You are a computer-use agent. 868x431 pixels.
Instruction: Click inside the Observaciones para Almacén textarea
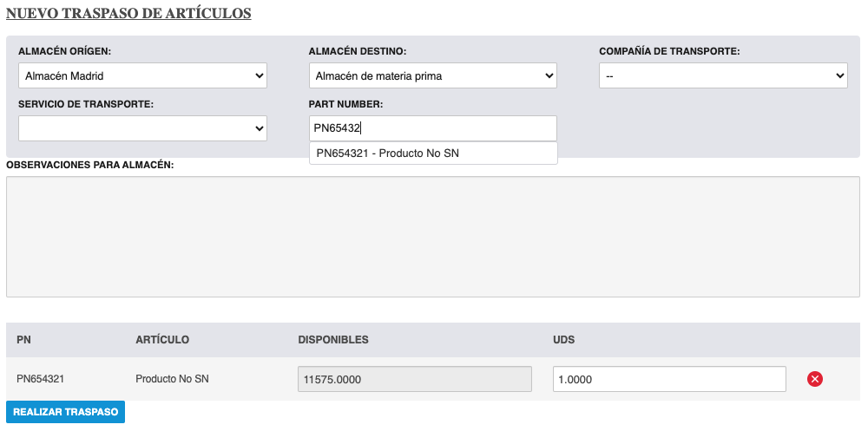(x=432, y=237)
